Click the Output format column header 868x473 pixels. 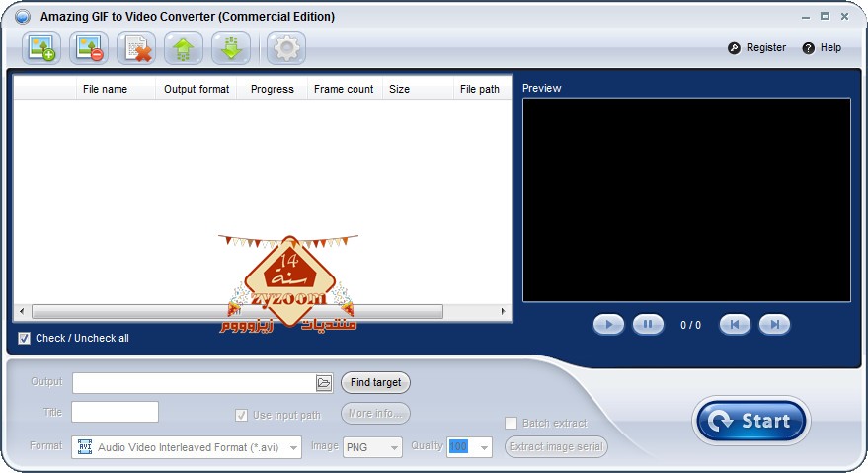197,89
